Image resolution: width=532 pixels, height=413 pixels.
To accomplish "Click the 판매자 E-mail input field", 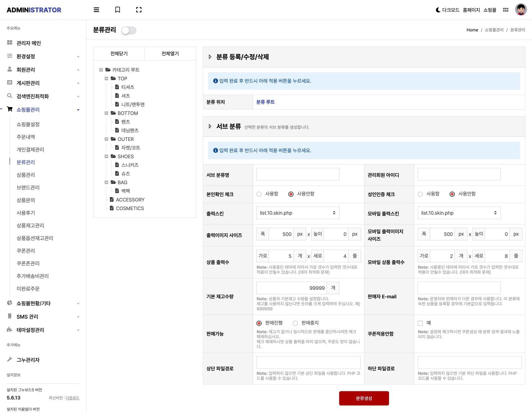I will point(459,288).
